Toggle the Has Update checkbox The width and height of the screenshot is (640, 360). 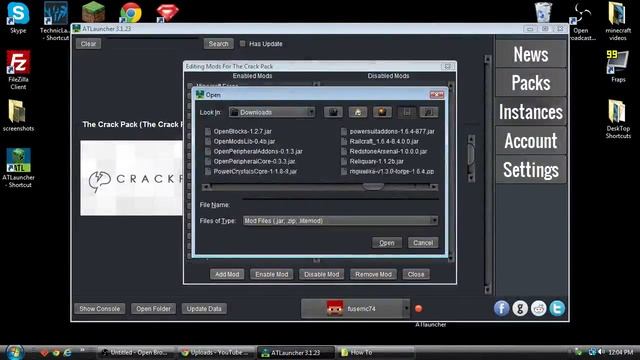[243, 44]
